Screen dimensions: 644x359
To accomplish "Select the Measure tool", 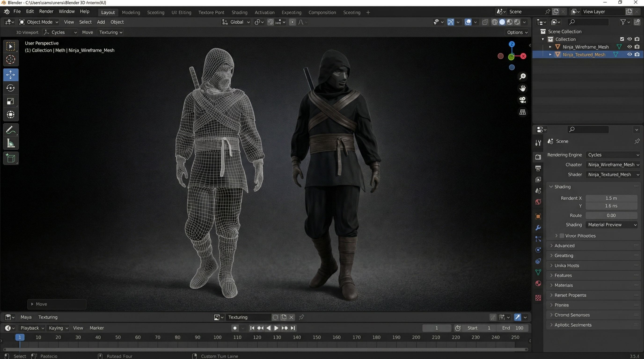I will coord(11,143).
